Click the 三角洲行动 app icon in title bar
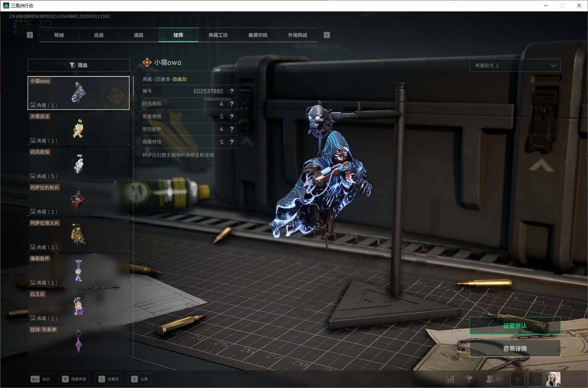 pyautogui.click(x=6, y=6)
